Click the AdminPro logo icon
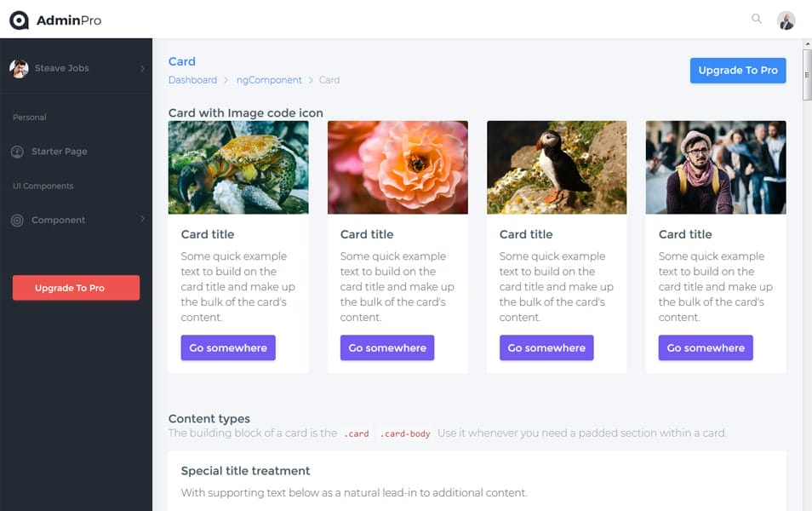The image size is (812, 511). [19, 20]
